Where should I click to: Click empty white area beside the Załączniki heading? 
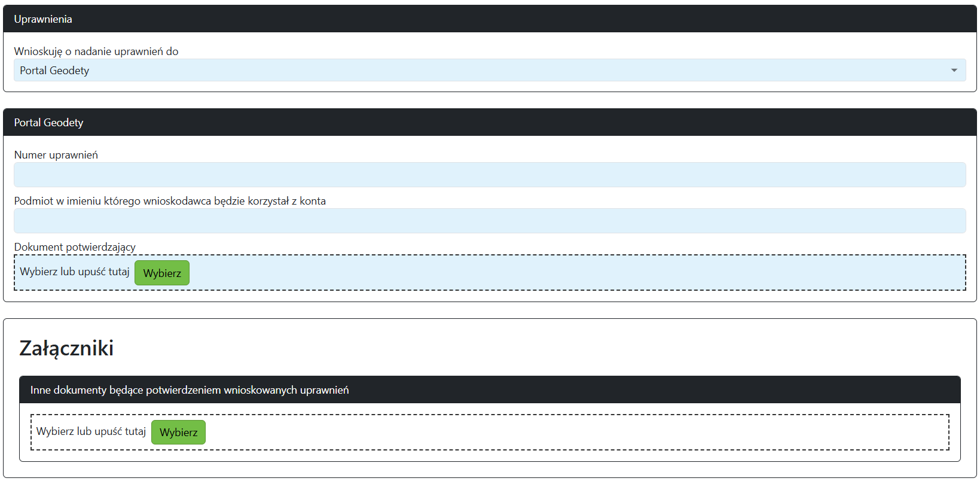538,348
